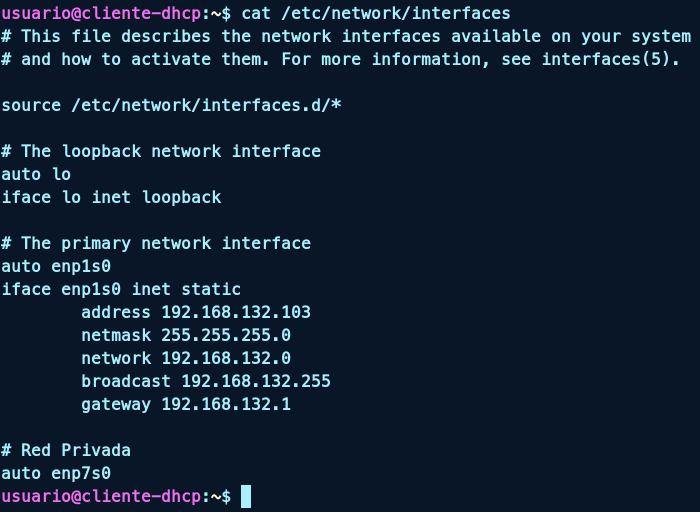
Task: Click the 'auto enp1s0' line
Action: (56, 266)
